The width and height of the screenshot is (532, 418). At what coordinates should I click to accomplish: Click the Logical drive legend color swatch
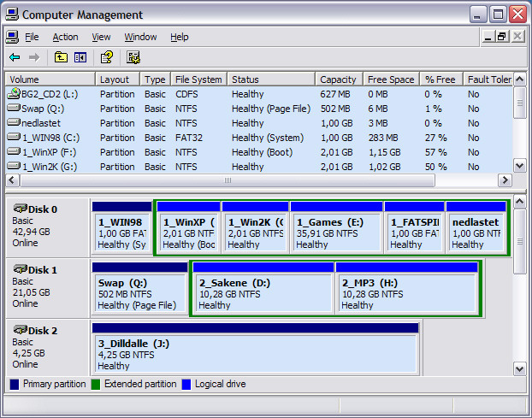pos(186,385)
